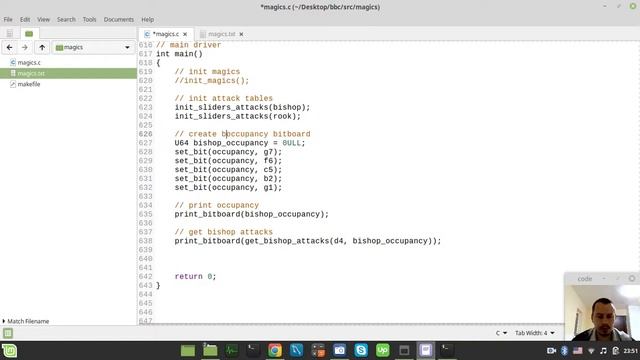Open the Tools menu
640x360 pixels.
(89, 20)
